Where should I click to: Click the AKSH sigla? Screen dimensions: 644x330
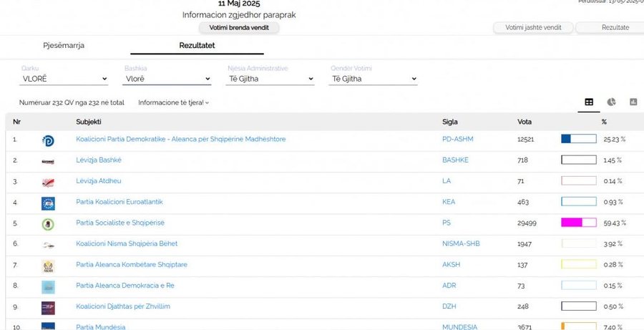pos(451,265)
